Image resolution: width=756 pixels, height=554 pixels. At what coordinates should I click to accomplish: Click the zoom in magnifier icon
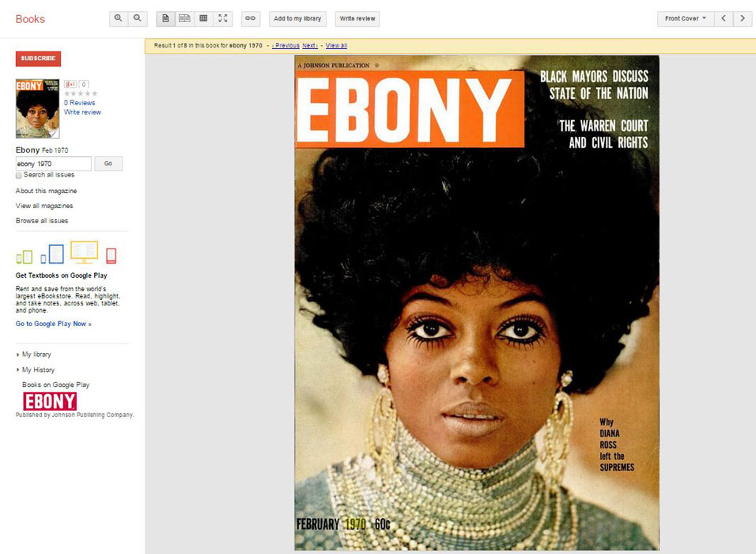[119, 18]
